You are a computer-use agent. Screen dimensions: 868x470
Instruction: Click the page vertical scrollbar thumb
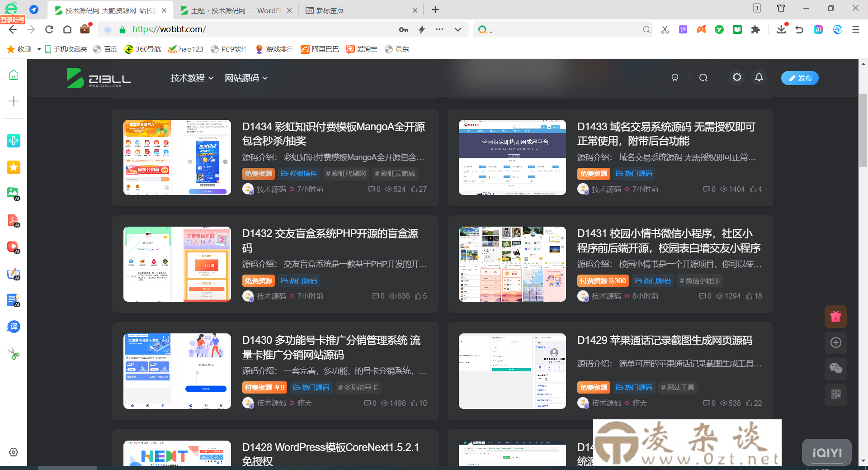pos(863,130)
